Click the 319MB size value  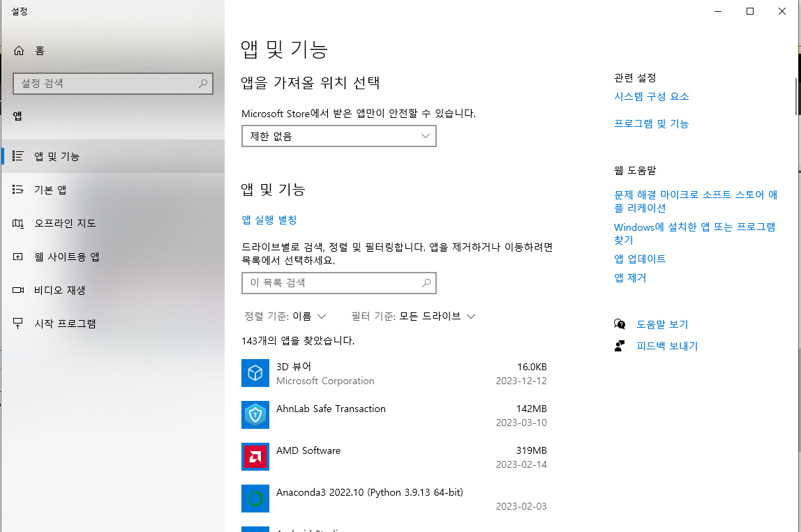pos(531,451)
